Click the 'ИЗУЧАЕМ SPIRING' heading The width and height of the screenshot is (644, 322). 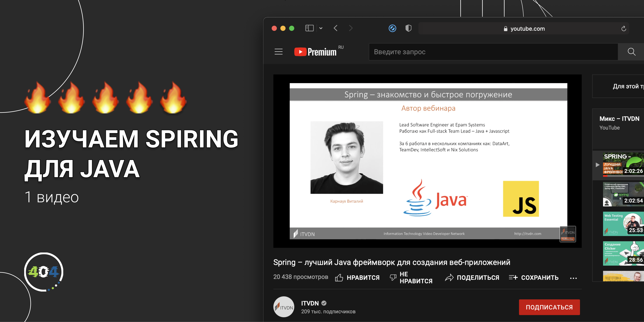tap(131, 139)
